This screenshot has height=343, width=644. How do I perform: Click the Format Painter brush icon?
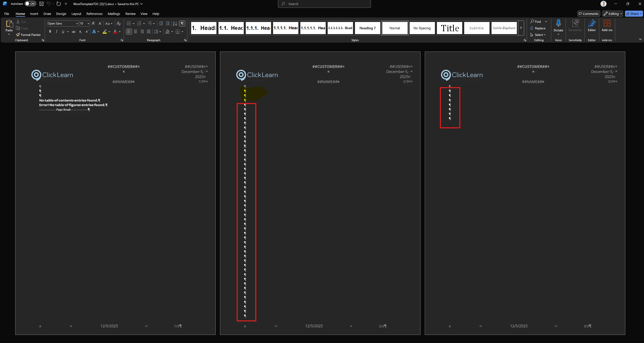pos(18,35)
